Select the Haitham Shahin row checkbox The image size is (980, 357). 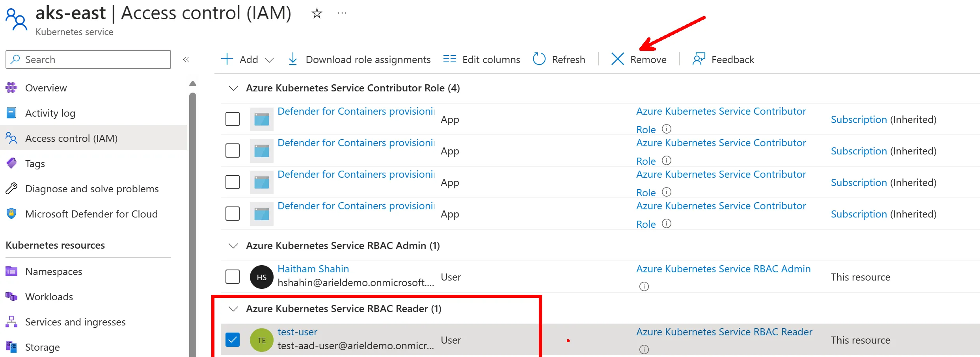click(233, 277)
